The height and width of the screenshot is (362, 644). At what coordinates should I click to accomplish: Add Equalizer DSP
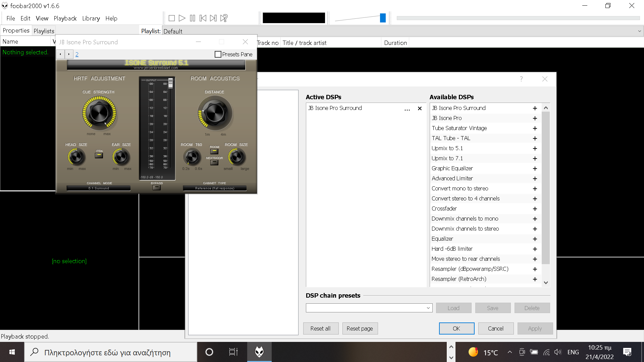(535, 239)
